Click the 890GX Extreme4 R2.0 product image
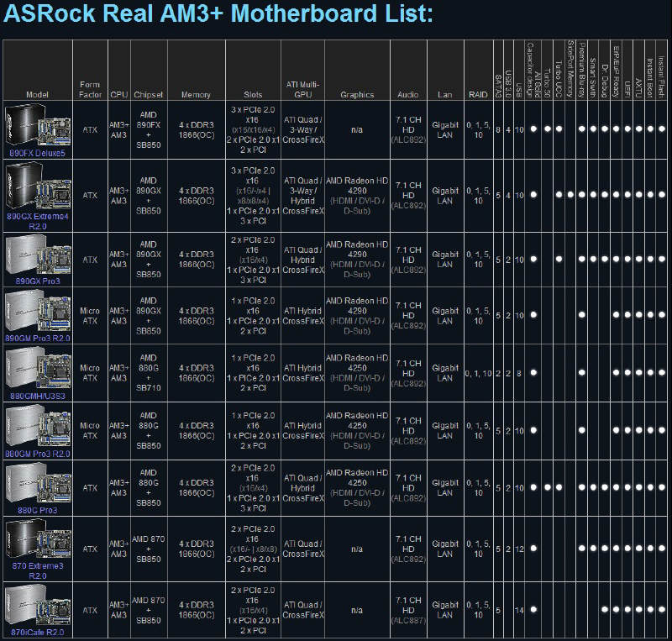The height and width of the screenshot is (641, 672). coord(38,187)
